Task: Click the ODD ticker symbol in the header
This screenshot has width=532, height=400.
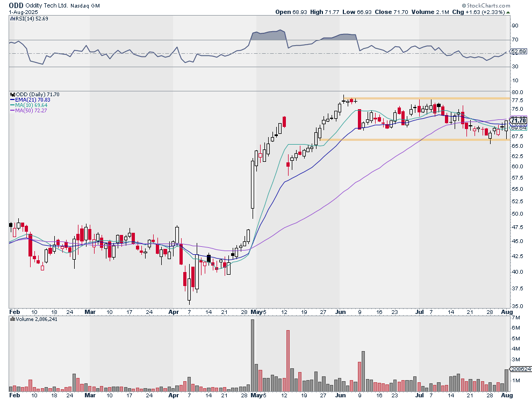Action: (x=16, y=5)
